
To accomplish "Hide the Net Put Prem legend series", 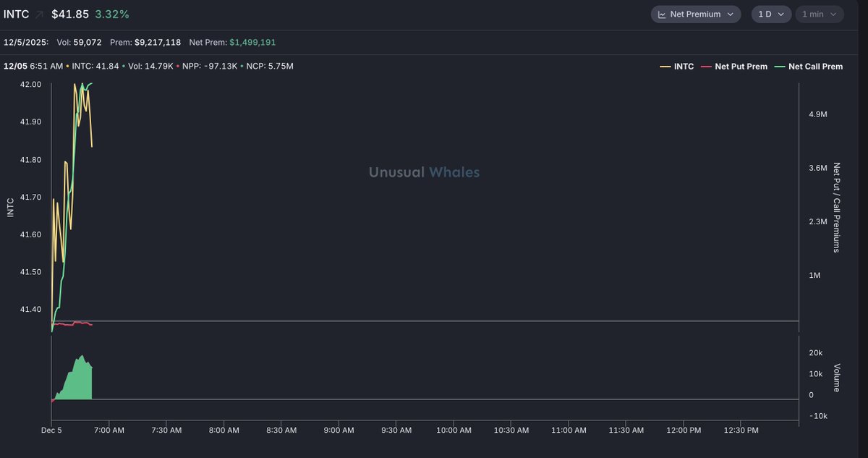I will [734, 67].
